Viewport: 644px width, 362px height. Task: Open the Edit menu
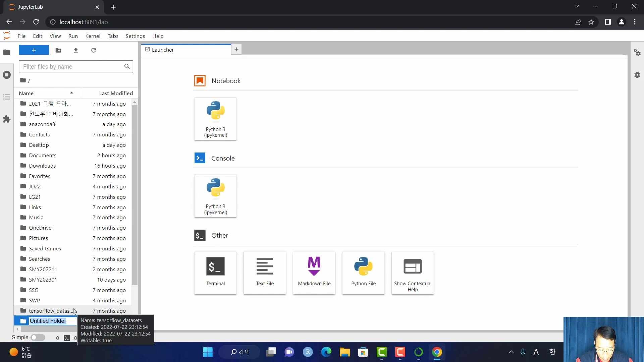pos(38,36)
